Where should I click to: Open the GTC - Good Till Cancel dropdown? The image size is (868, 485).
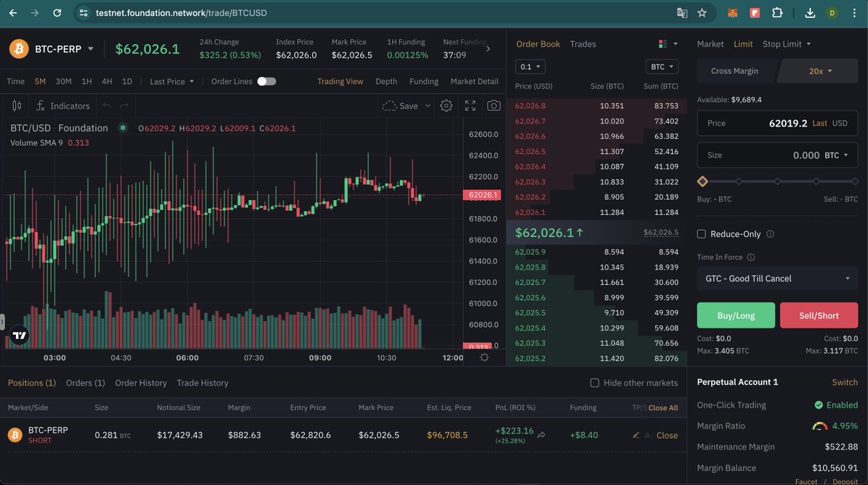click(778, 278)
